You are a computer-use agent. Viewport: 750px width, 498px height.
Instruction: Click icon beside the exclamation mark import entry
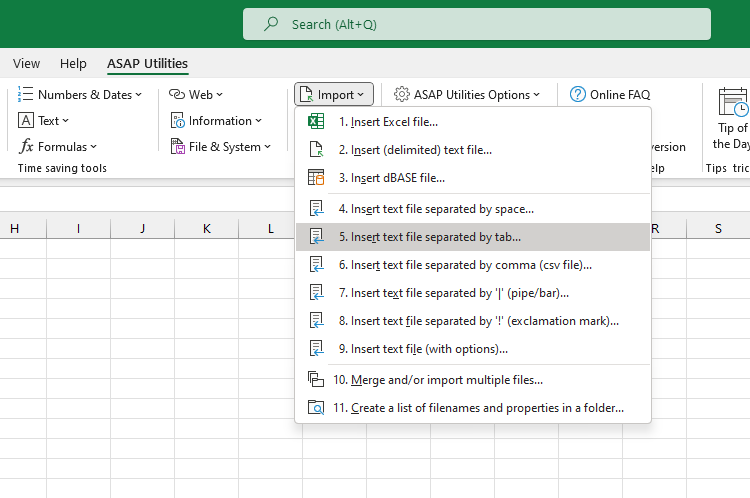click(316, 321)
